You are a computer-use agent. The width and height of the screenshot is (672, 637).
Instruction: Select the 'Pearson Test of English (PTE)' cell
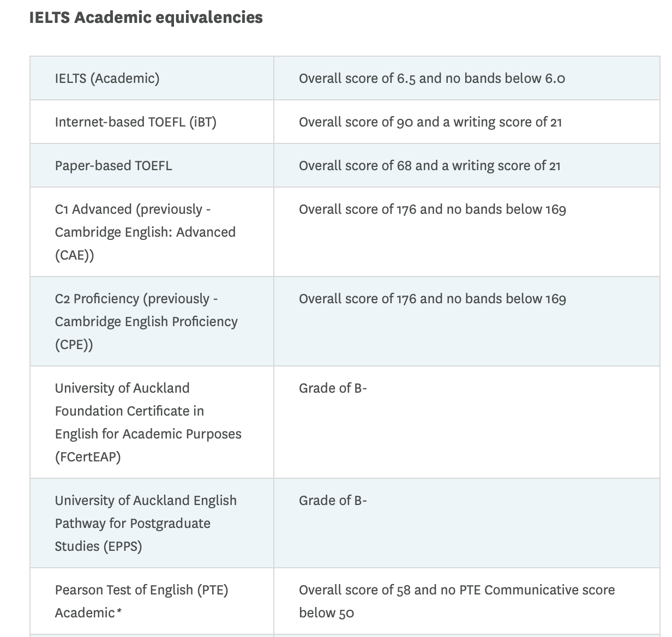click(141, 590)
